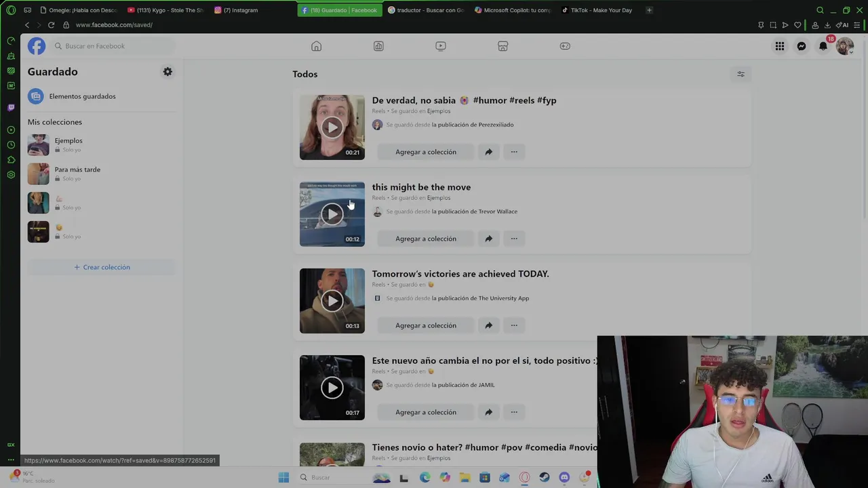Share 'Tomorrow's victories' reel
868x488 pixels.
pyautogui.click(x=488, y=325)
